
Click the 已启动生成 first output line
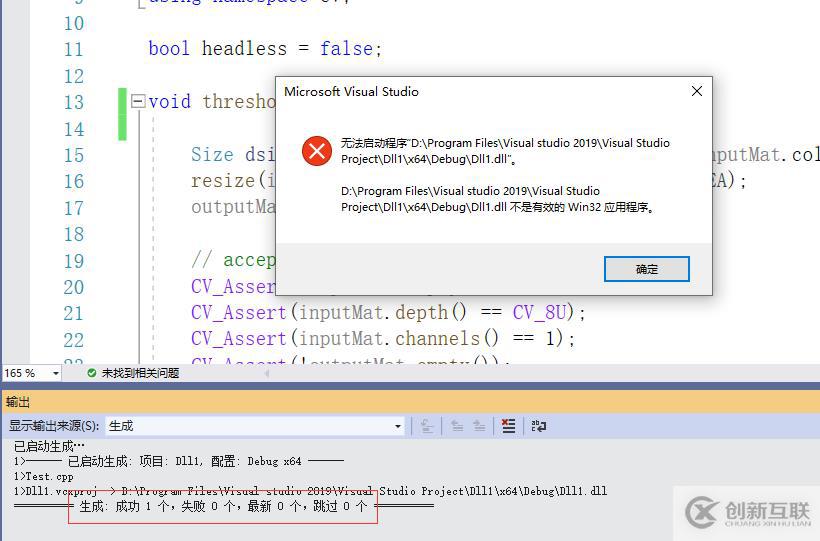(x=49, y=446)
